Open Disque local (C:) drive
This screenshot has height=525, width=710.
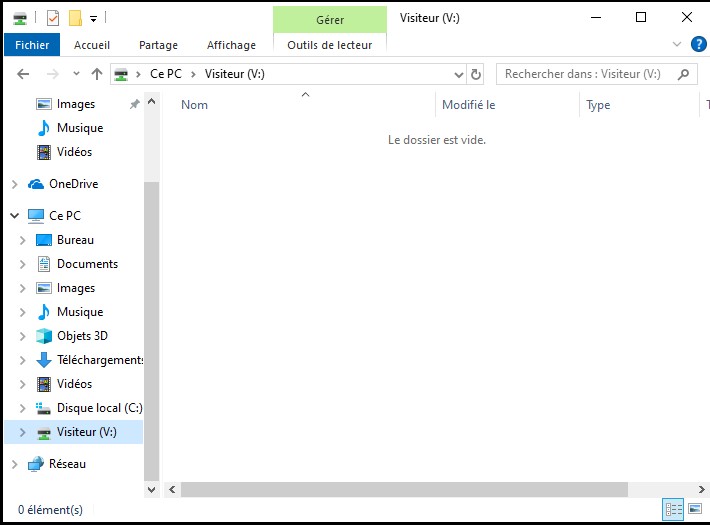tap(100, 408)
